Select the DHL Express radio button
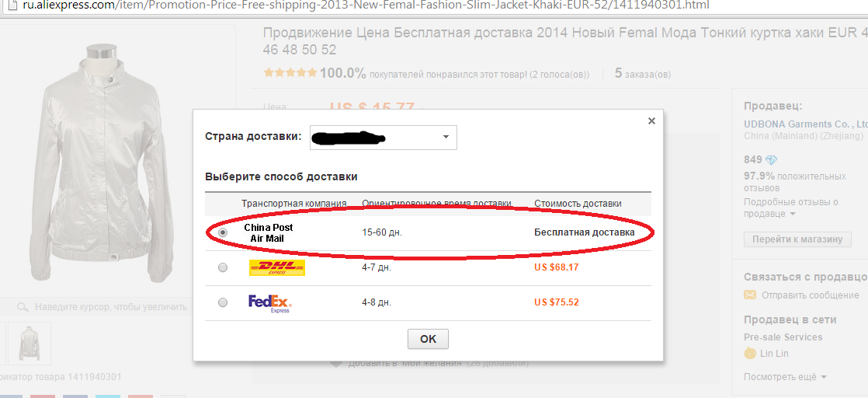Viewport: 868px width, 398px height. [x=223, y=267]
